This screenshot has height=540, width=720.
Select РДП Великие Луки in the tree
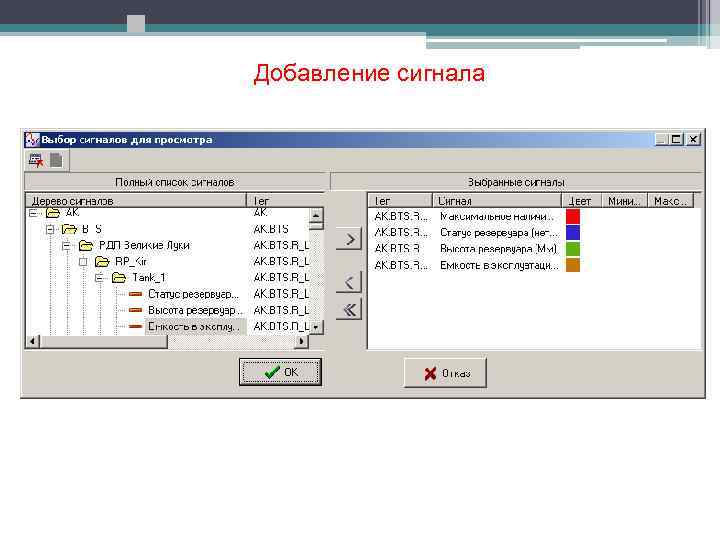coord(144,245)
